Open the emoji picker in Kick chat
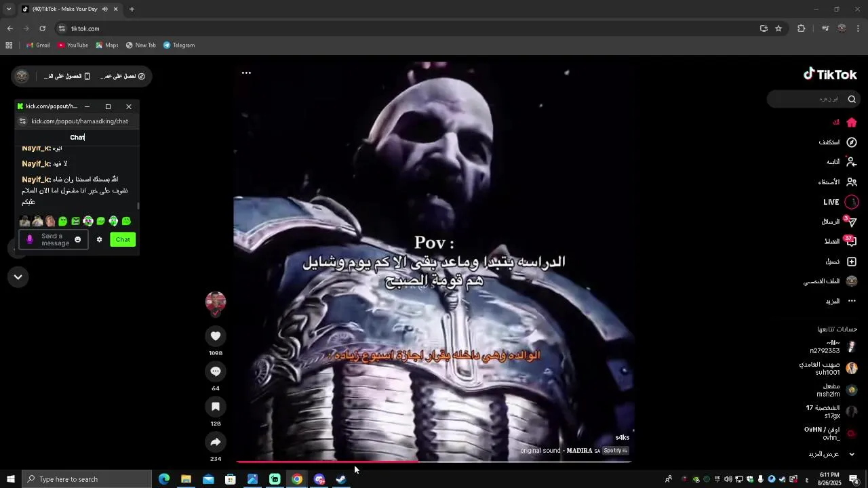 click(77, 239)
